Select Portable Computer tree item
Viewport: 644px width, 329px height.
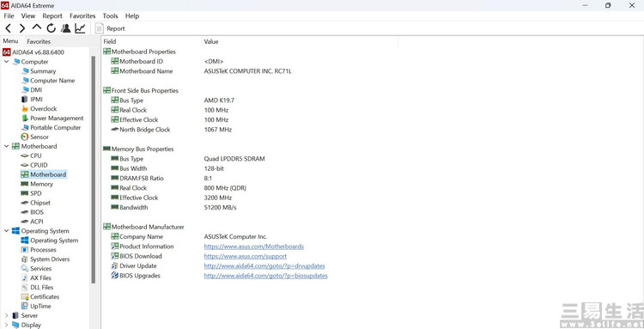click(52, 128)
